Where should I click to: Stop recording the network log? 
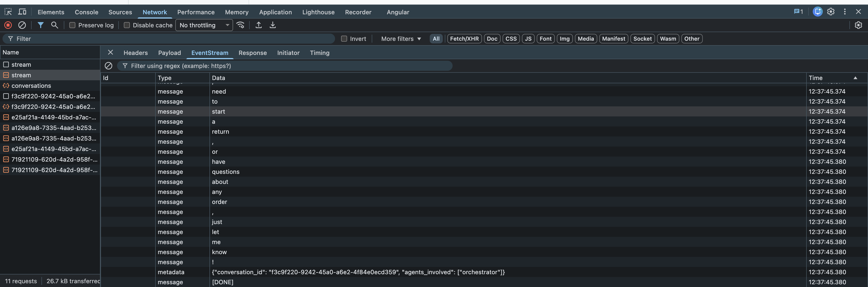(8, 25)
